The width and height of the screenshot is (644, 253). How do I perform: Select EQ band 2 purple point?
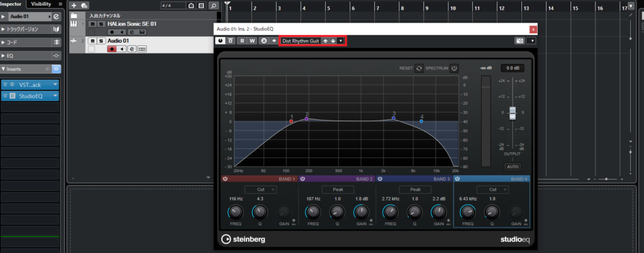coord(306,119)
